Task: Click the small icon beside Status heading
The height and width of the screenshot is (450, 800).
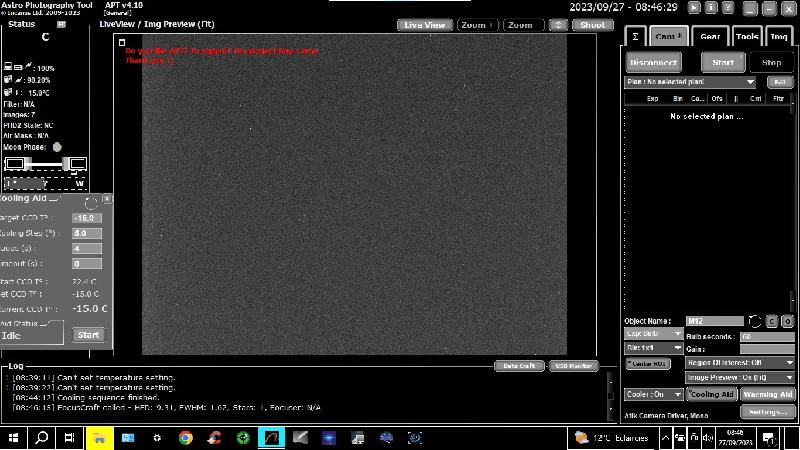Action: pyautogui.click(x=61, y=24)
